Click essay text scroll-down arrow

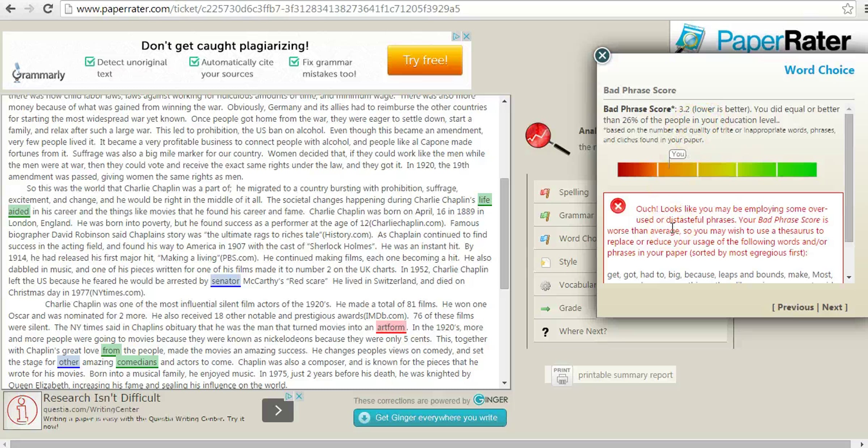[x=504, y=383]
